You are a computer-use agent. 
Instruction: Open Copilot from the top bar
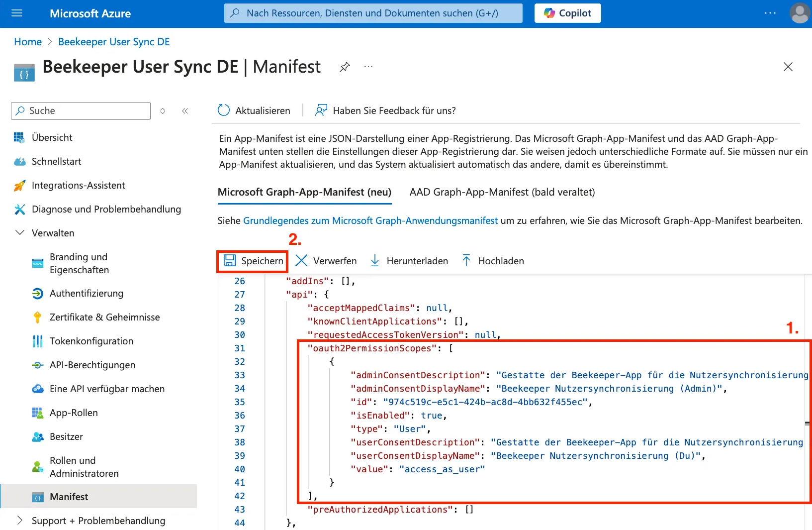567,13
